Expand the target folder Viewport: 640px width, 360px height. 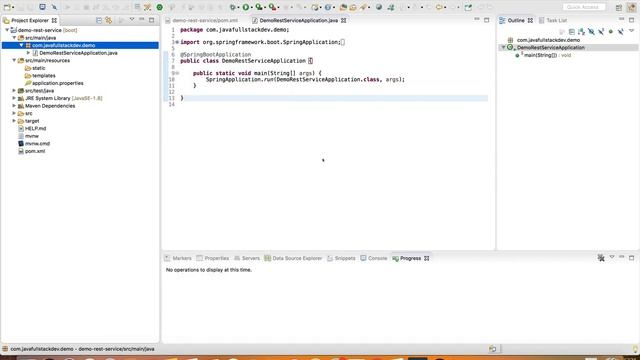pyautogui.click(x=14, y=121)
